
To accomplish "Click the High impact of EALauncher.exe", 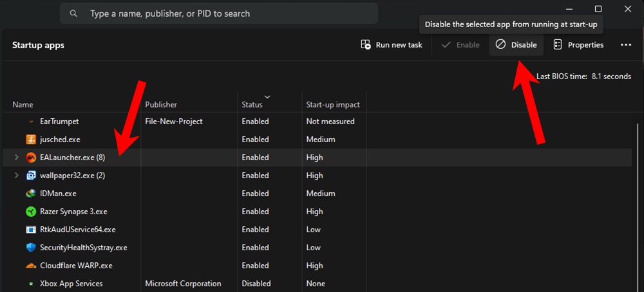I will (315, 158).
